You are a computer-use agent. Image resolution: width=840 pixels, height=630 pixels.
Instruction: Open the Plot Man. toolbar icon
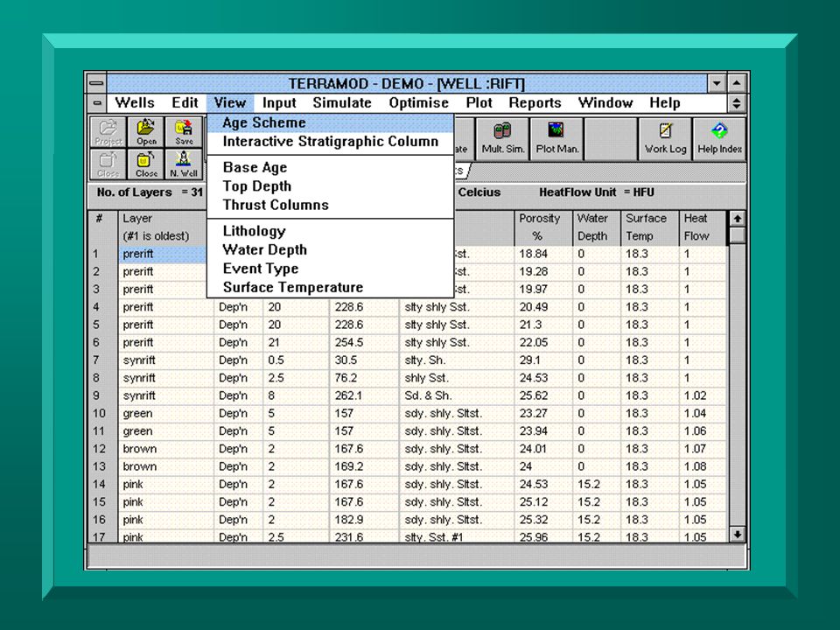[557, 139]
